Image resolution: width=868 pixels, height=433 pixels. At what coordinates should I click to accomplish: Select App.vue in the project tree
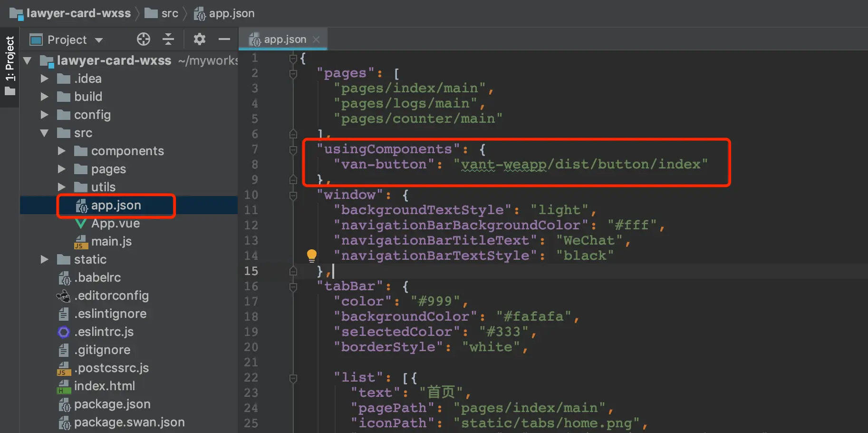(116, 223)
